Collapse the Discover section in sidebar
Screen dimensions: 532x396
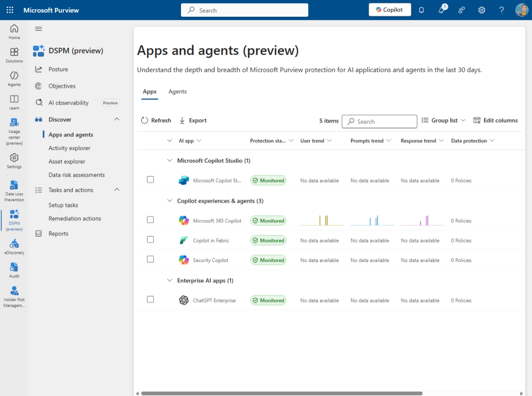click(117, 119)
